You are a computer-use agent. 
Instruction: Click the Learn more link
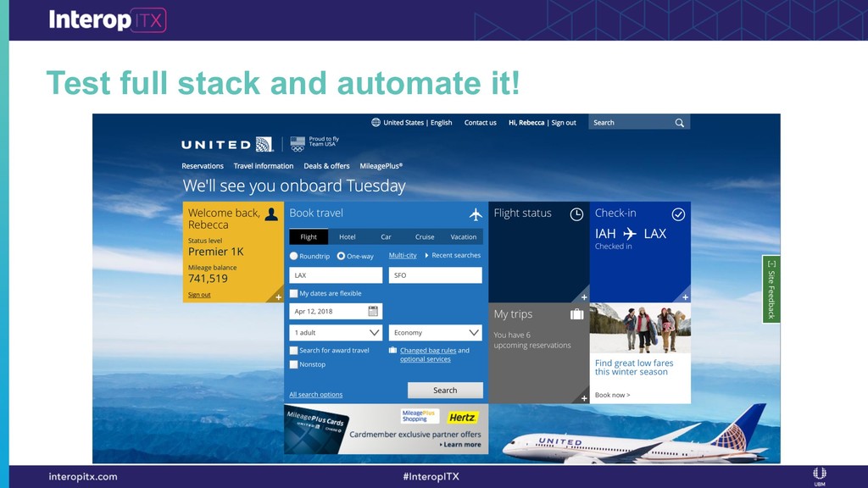460,444
